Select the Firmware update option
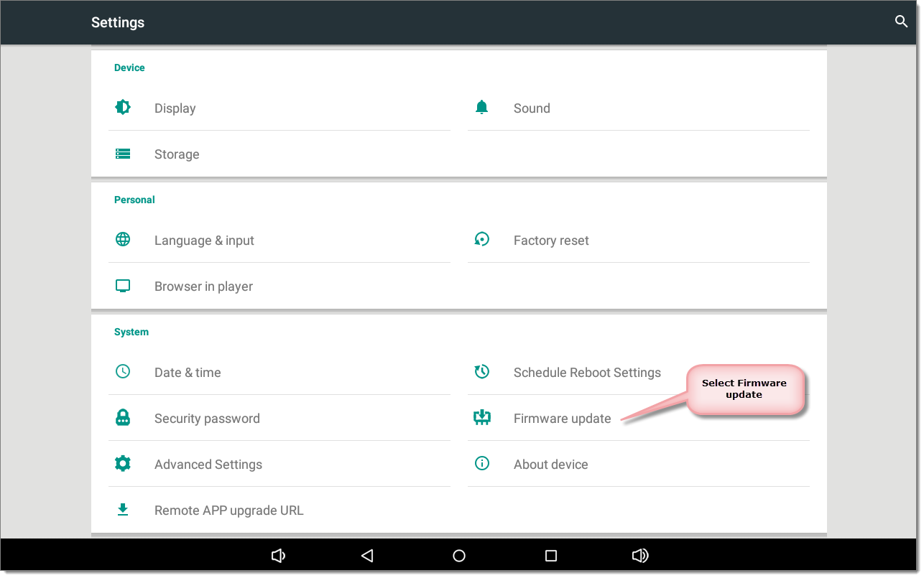The image size is (924, 578). (x=562, y=419)
